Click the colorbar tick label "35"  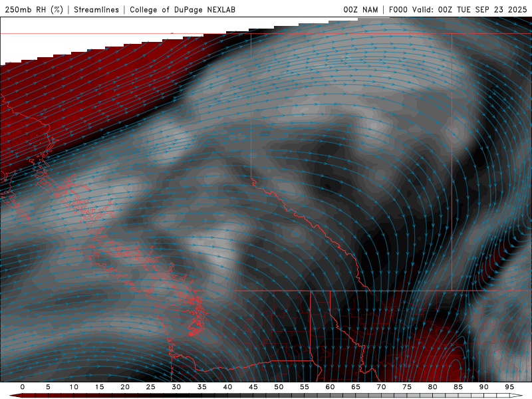(x=201, y=387)
